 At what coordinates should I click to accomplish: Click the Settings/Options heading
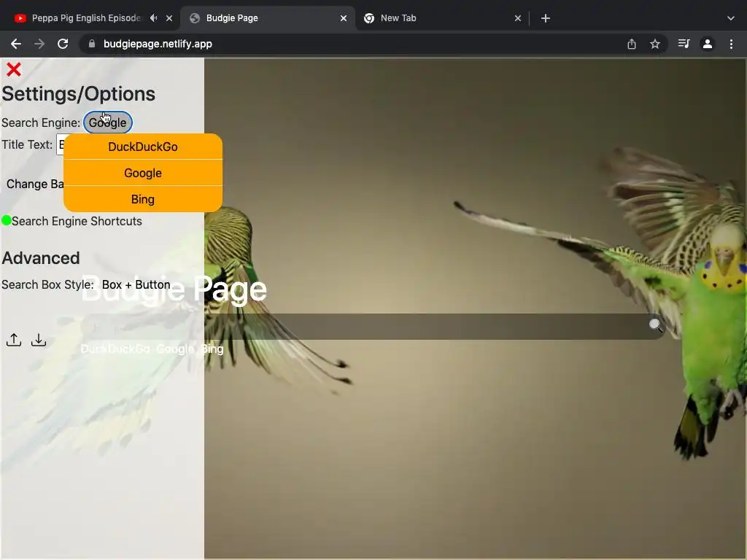(x=79, y=94)
